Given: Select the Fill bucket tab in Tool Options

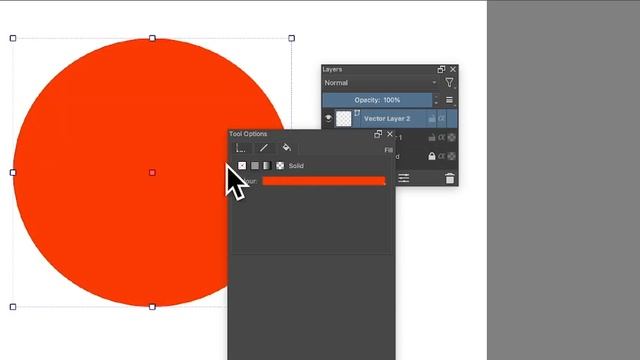Looking at the screenshot, I should pyautogui.click(x=287, y=148).
